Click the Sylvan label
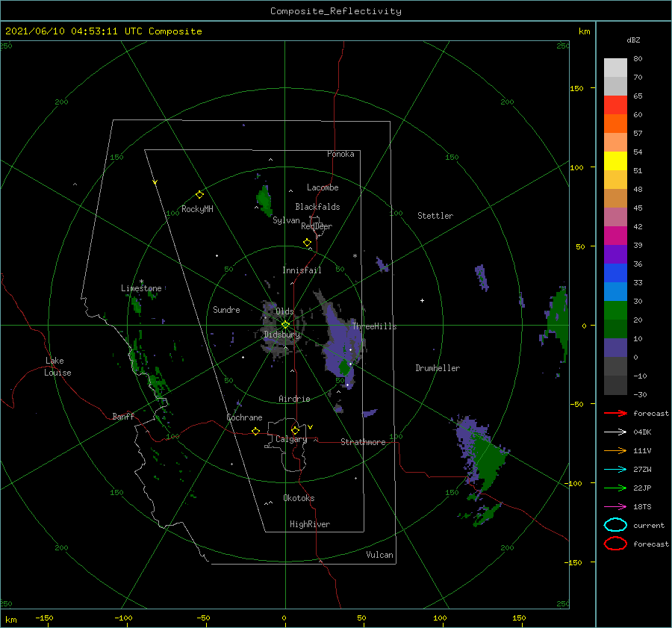 tap(286, 220)
